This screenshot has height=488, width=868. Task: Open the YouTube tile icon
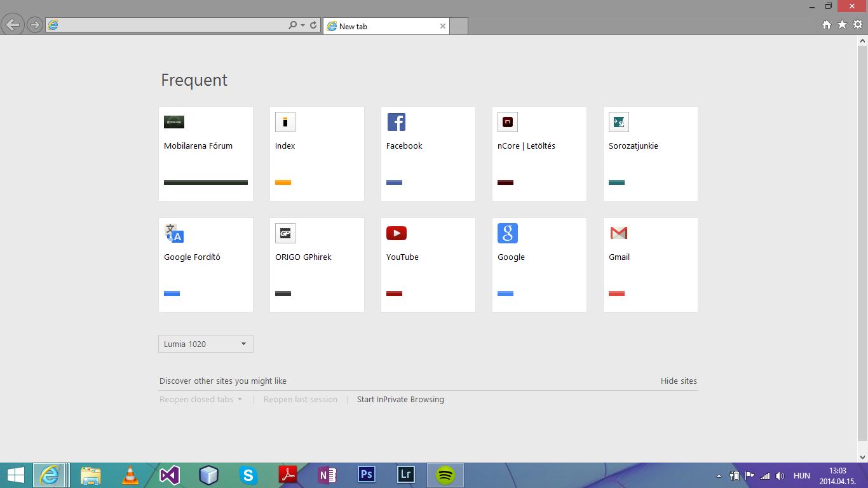(x=397, y=233)
